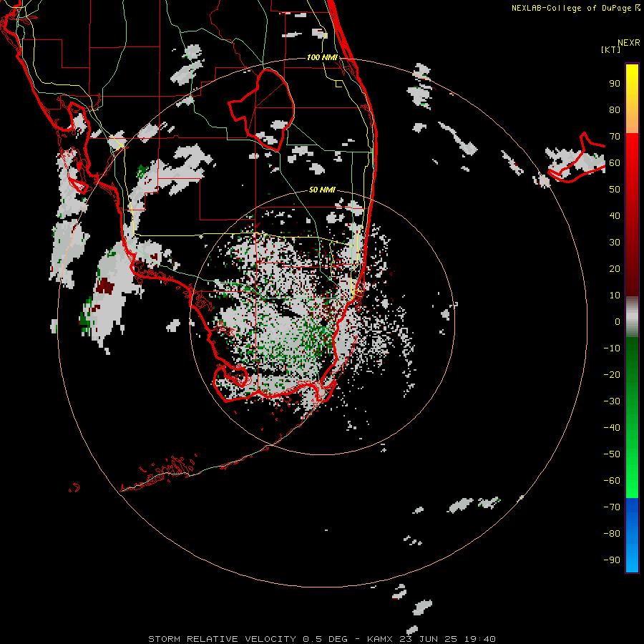Click the 0 value on the velocity scale

point(618,321)
